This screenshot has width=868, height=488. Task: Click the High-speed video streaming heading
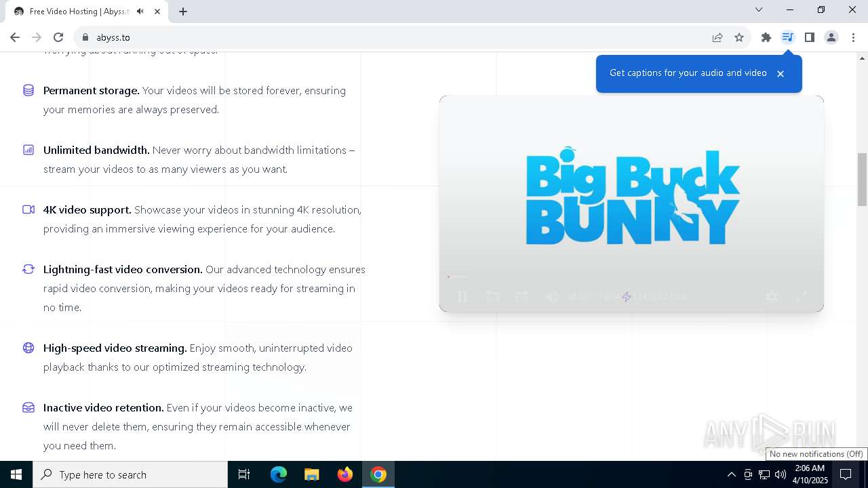[x=115, y=348]
